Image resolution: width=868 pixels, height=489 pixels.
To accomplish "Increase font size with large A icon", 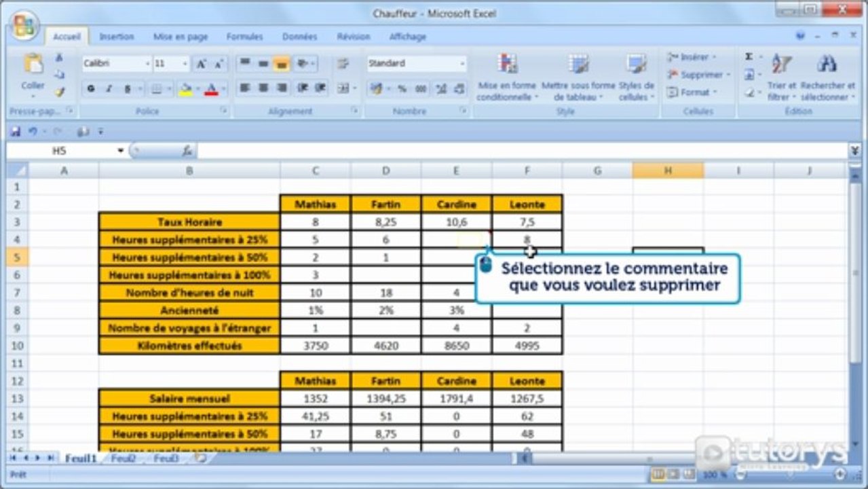I will coord(201,64).
